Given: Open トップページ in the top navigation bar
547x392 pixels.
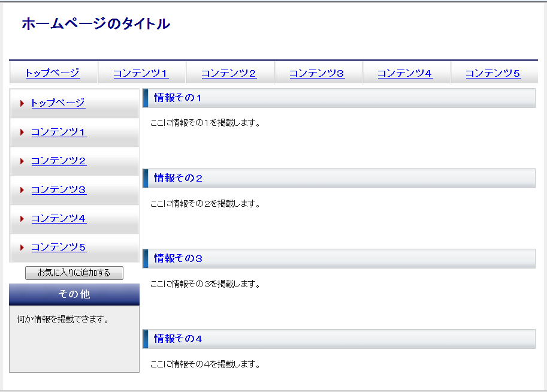Looking at the screenshot, I should click(x=53, y=73).
